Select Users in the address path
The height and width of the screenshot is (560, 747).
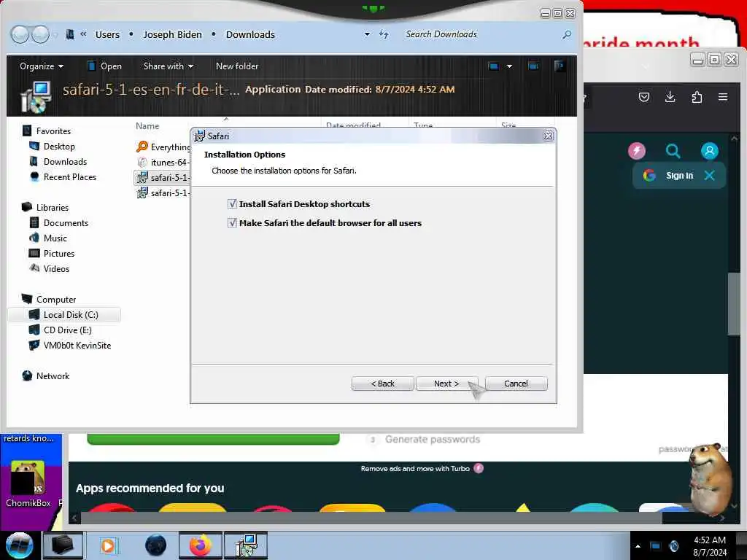click(x=107, y=35)
